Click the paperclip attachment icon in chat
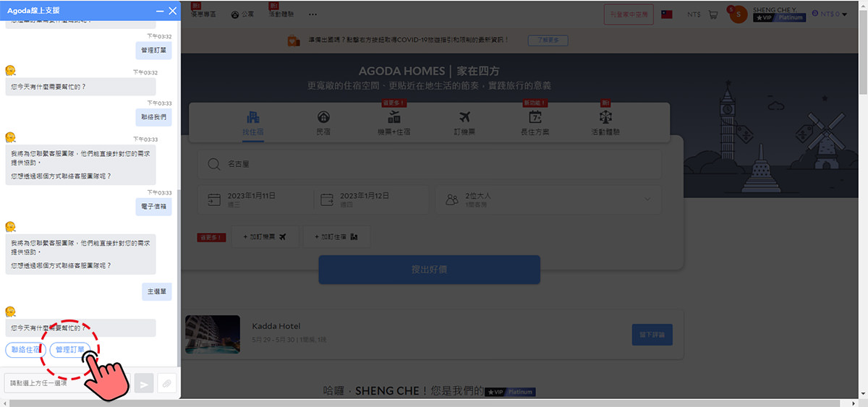The image size is (868, 407). point(167,384)
